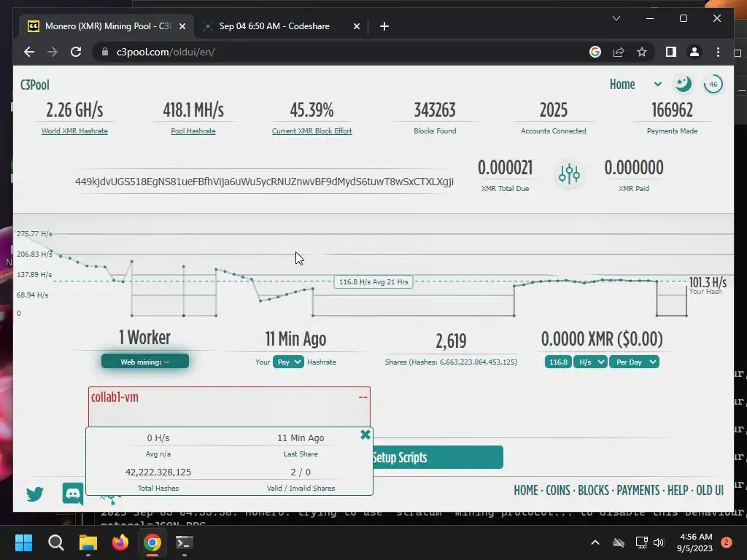Open the Setup Scripts button
This screenshot has width=747, height=560.
(x=437, y=458)
